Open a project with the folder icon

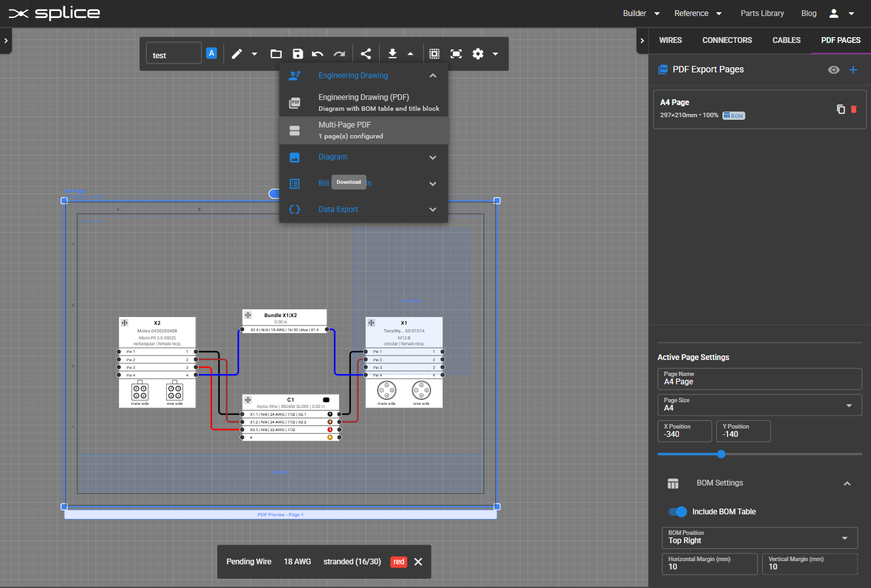click(276, 54)
